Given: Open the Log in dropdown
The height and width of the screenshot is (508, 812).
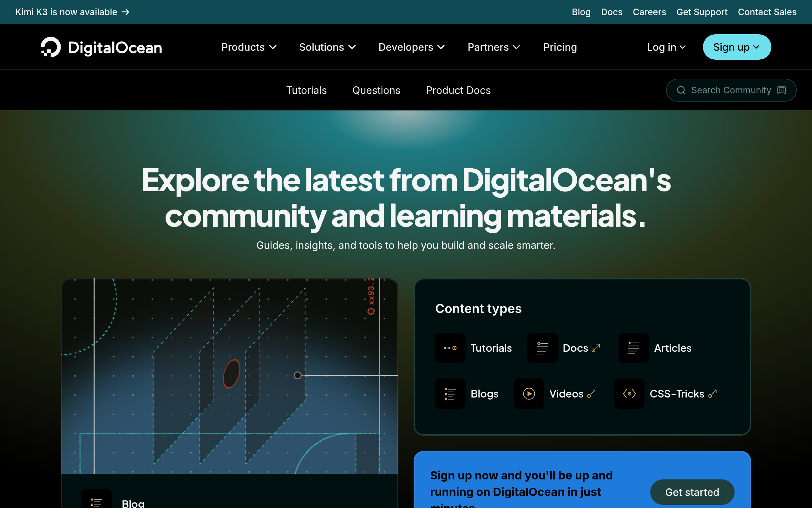Looking at the screenshot, I should tap(666, 47).
